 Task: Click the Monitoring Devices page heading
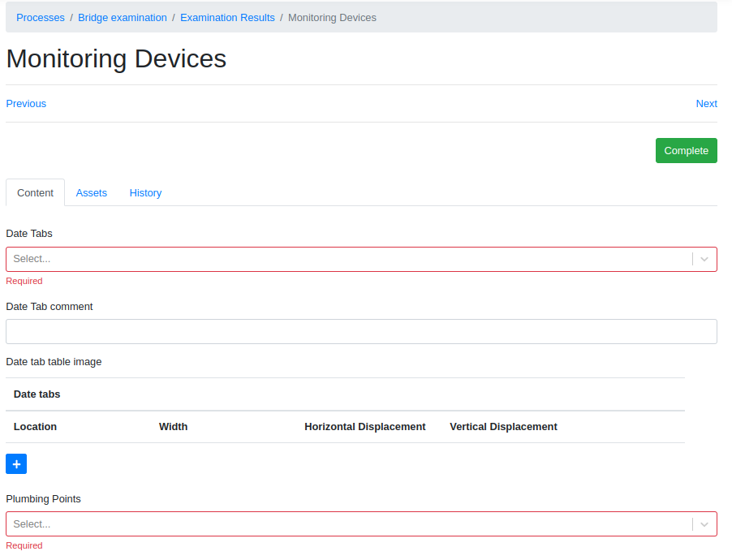[116, 59]
